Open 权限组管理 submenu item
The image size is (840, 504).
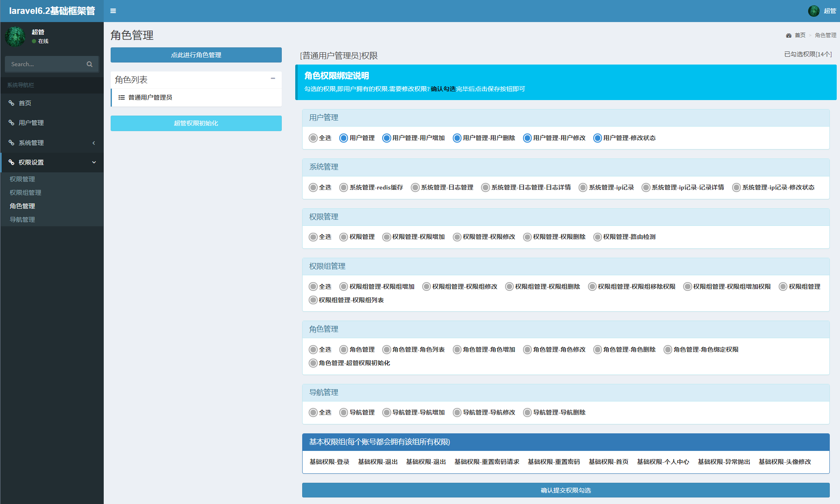tap(25, 192)
